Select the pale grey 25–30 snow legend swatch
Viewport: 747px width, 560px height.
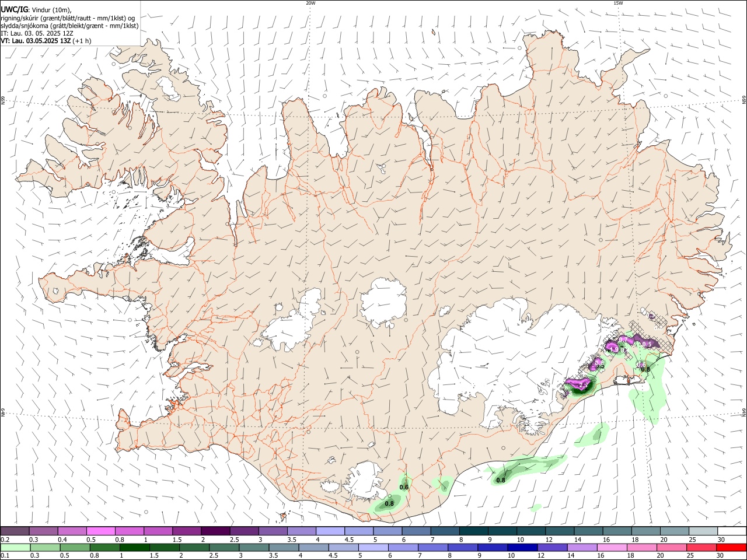[703, 531]
